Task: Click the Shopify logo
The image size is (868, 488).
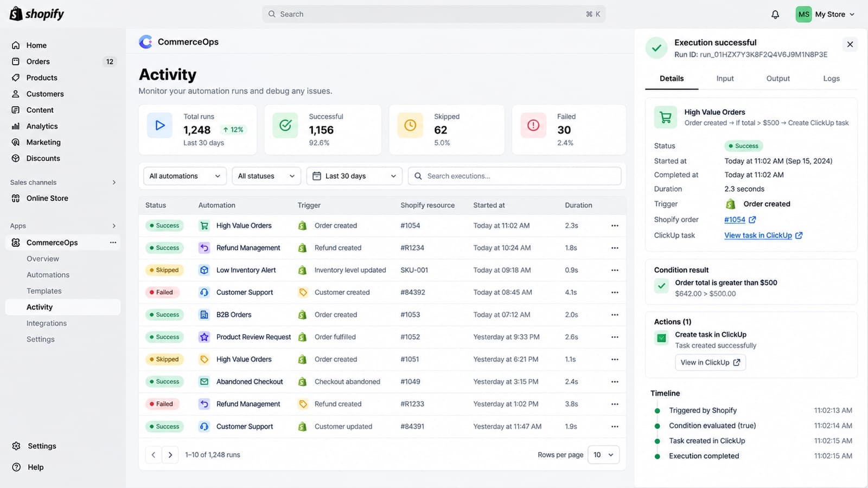Action: tap(37, 14)
